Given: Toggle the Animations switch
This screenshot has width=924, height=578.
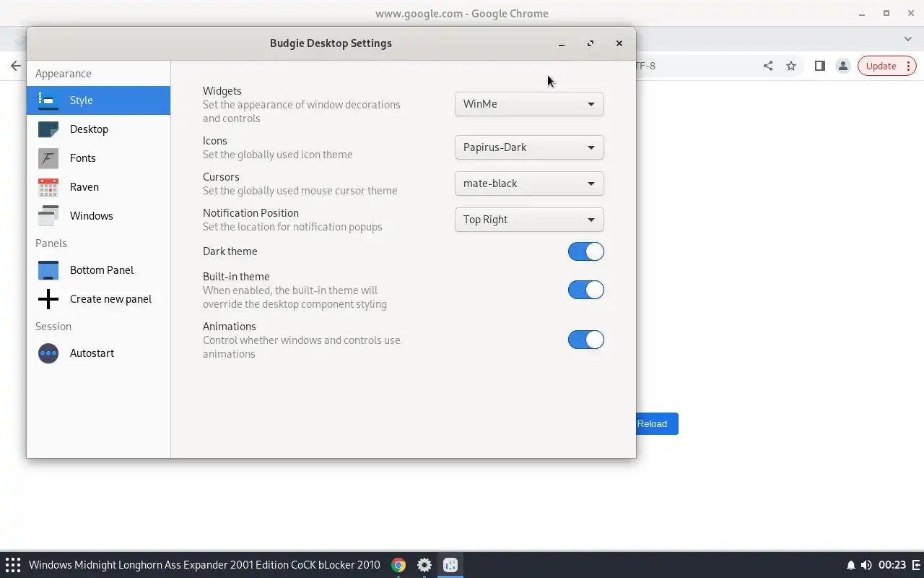Looking at the screenshot, I should pyautogui.click(x=585, y=340).
